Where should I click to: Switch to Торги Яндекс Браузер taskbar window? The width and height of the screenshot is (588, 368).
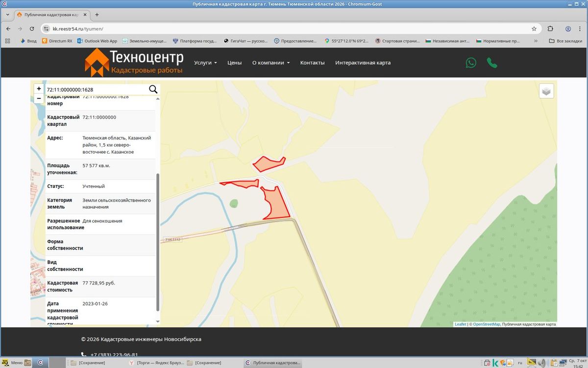pyautogui.click(x=156, y=363)
